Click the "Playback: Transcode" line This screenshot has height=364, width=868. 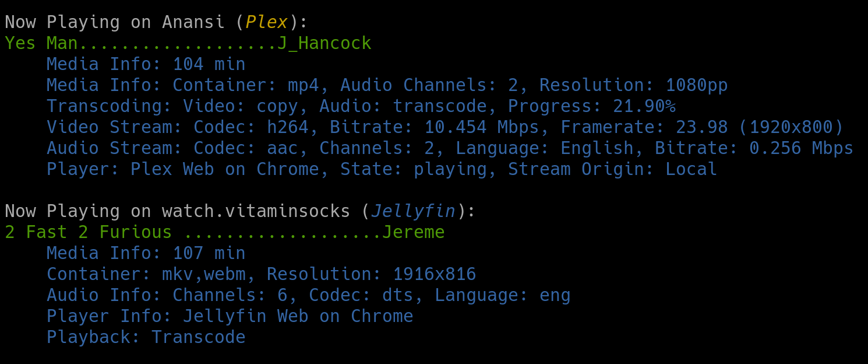[x=146, y=337]
